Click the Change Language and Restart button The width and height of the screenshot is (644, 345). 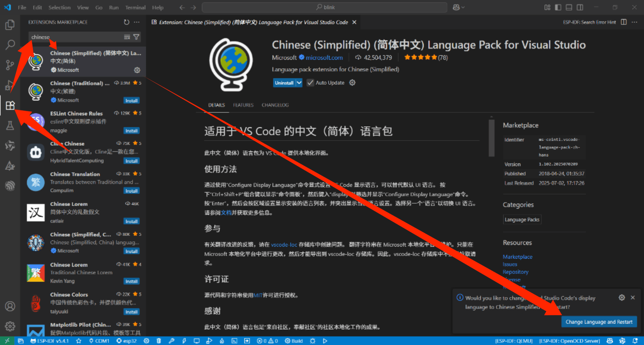(599, 322)
